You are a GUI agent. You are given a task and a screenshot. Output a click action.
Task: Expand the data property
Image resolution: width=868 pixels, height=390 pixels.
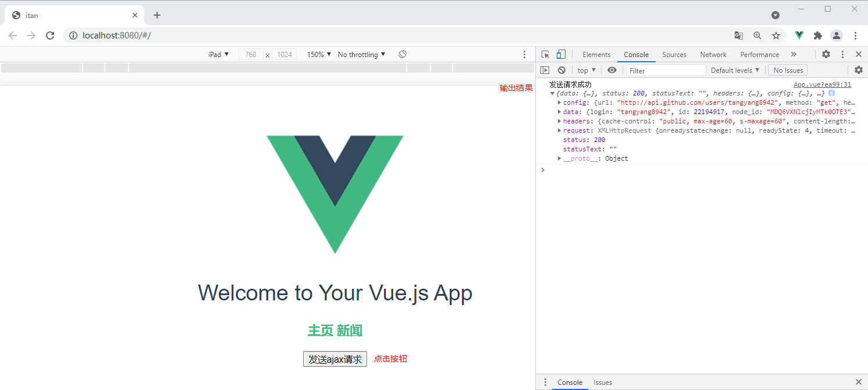click(x=559, y=112)
